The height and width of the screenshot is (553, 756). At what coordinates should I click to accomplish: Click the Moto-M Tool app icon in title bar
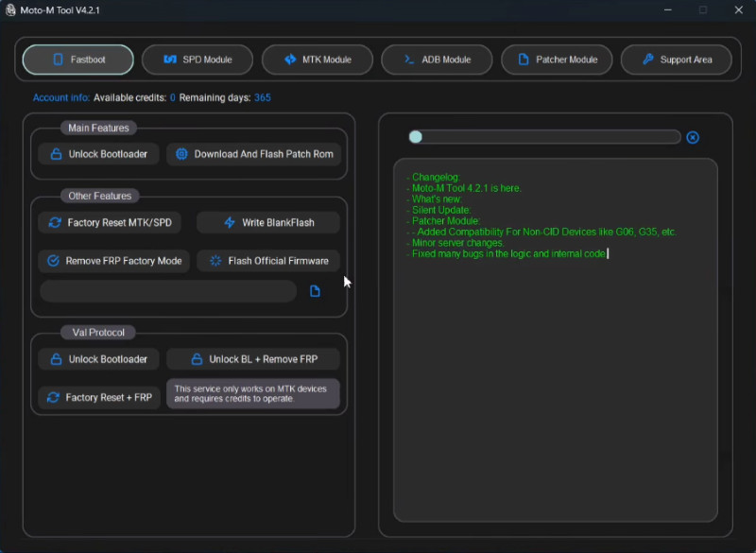pyautogui.click(x=10, y=10)
